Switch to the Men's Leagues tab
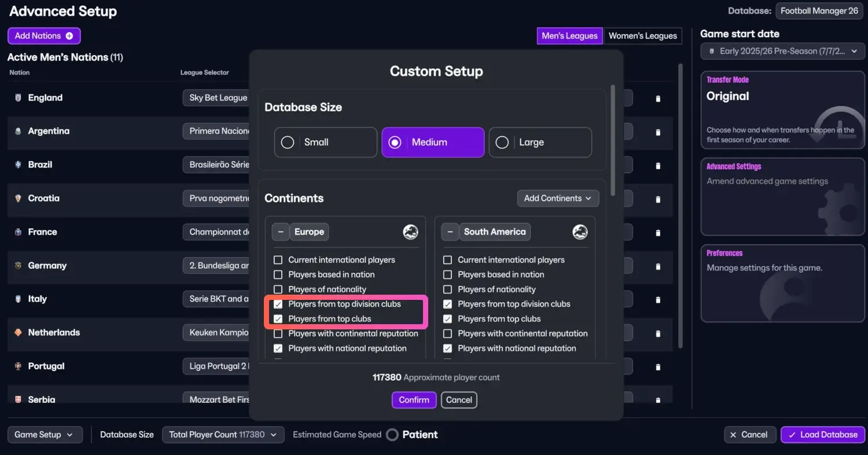The width and height of the screenshot is (868, 455). click(569, 36)
